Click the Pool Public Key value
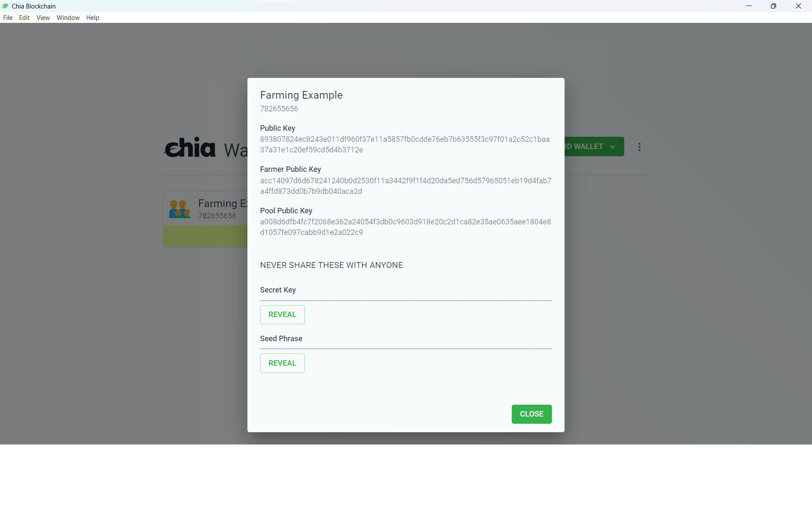Viewport: 812px width, 508px height. coord(406,227)
